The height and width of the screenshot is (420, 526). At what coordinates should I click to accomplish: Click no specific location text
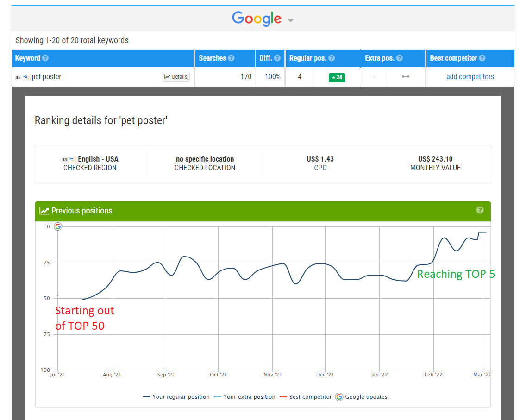(x=205, y=159)
